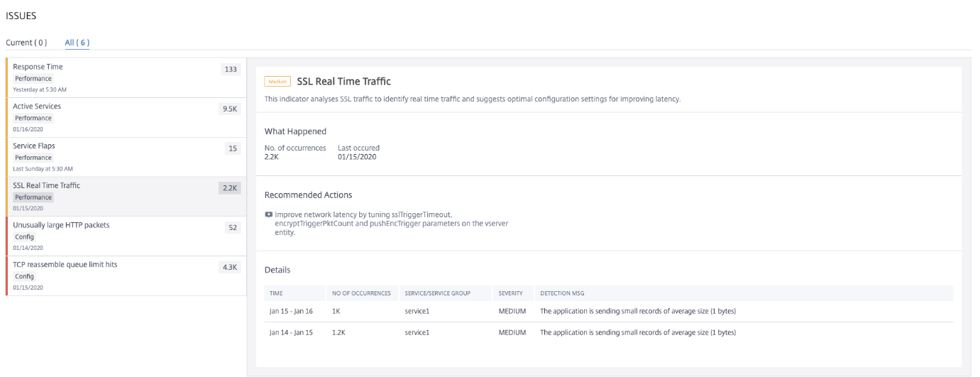Click the Performance tag under Active Services

(x=33, y=119)
